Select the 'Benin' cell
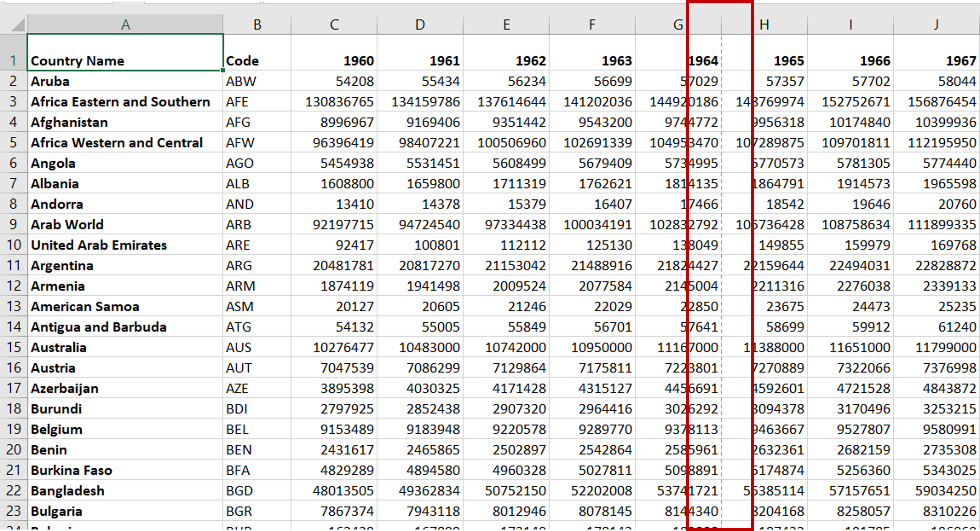 click(x=125, y=450)
